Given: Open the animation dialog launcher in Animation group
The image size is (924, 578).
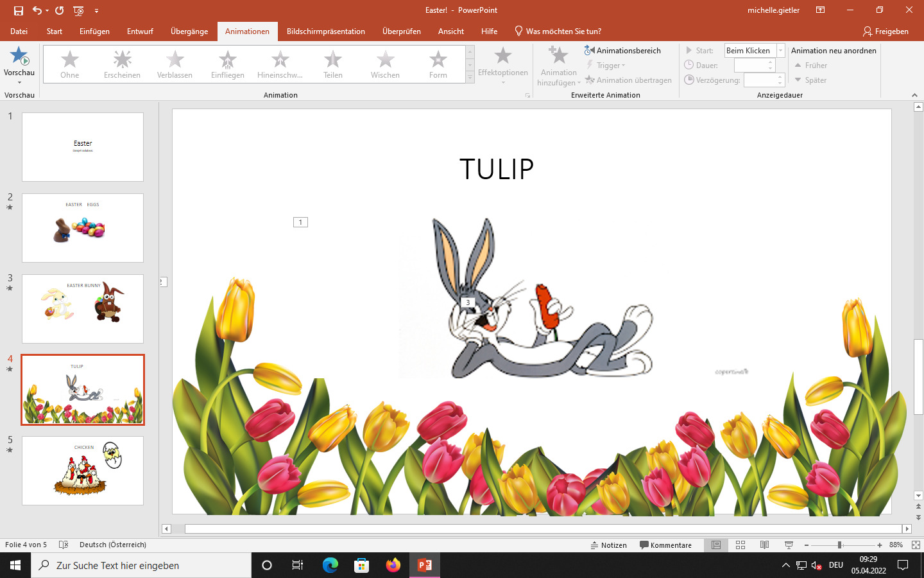Looking at the screenshot, I should (x=527, y=95).
